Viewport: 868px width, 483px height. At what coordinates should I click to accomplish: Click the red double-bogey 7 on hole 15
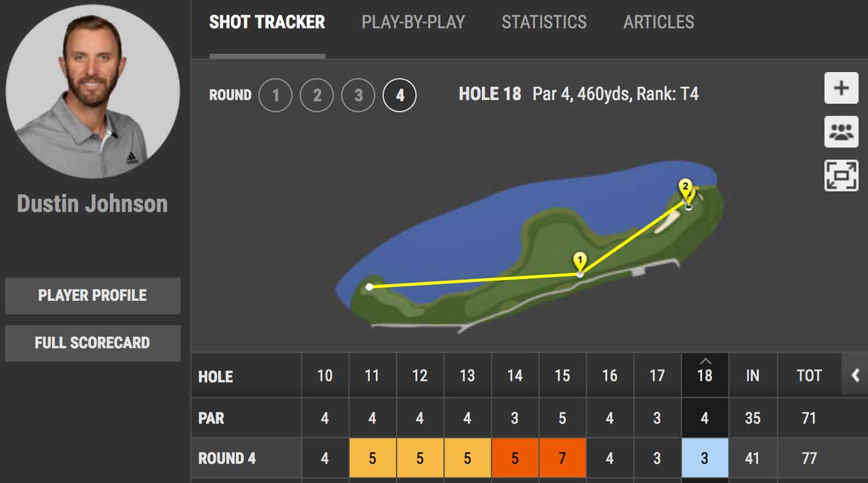562,458
